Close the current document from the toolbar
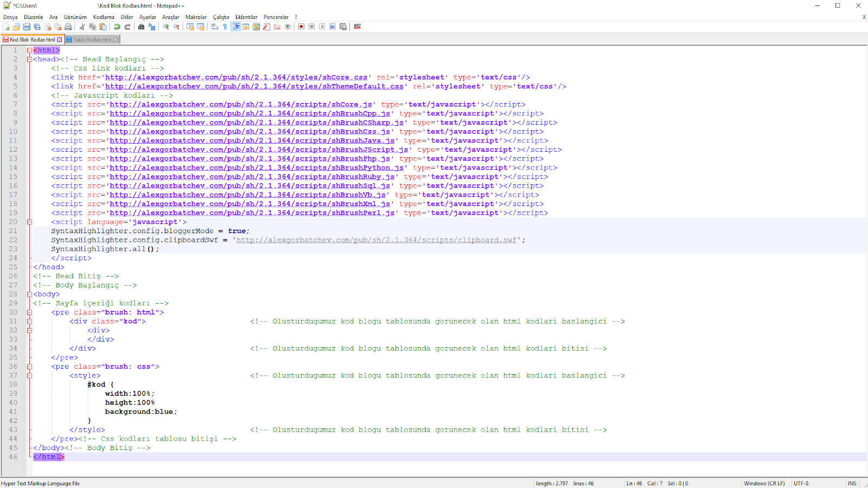 click(x=48, y=27)
